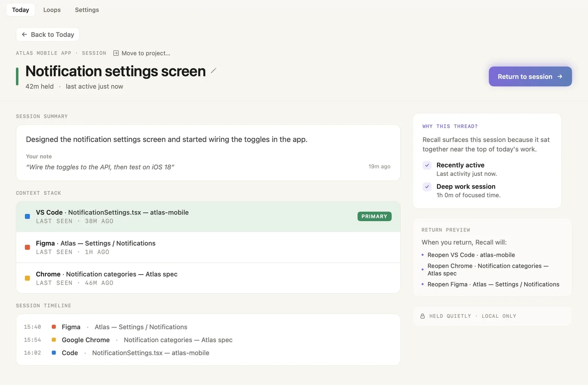Click the session summary sentence starting "Designed"
The height and width of the screenshot is (385, 588).
click(167, 139)
